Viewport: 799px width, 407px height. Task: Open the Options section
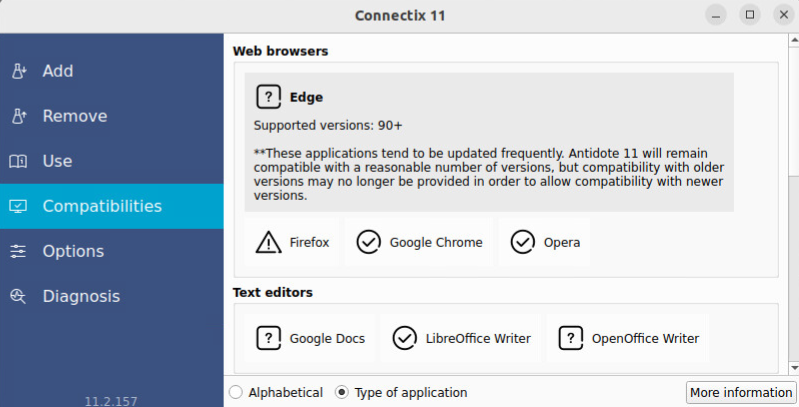(72, 251)
